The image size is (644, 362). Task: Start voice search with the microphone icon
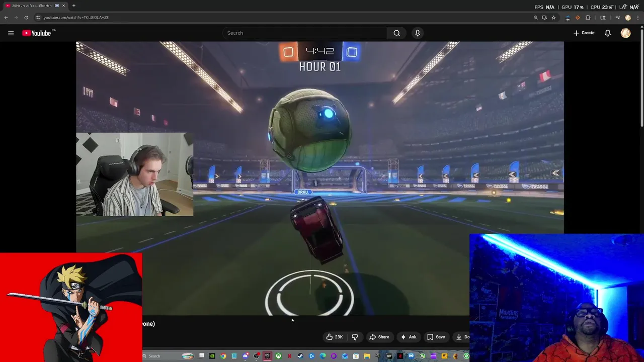pos(417,33)
